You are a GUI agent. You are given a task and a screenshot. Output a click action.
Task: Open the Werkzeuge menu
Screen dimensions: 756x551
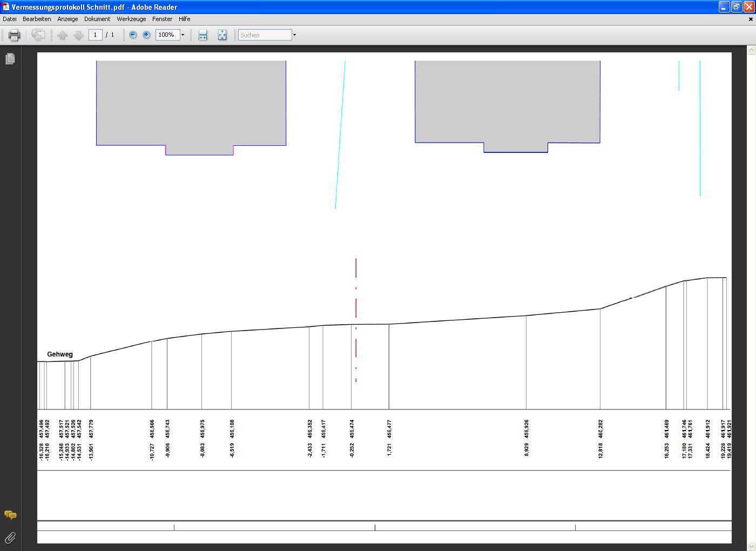(131, 19)
